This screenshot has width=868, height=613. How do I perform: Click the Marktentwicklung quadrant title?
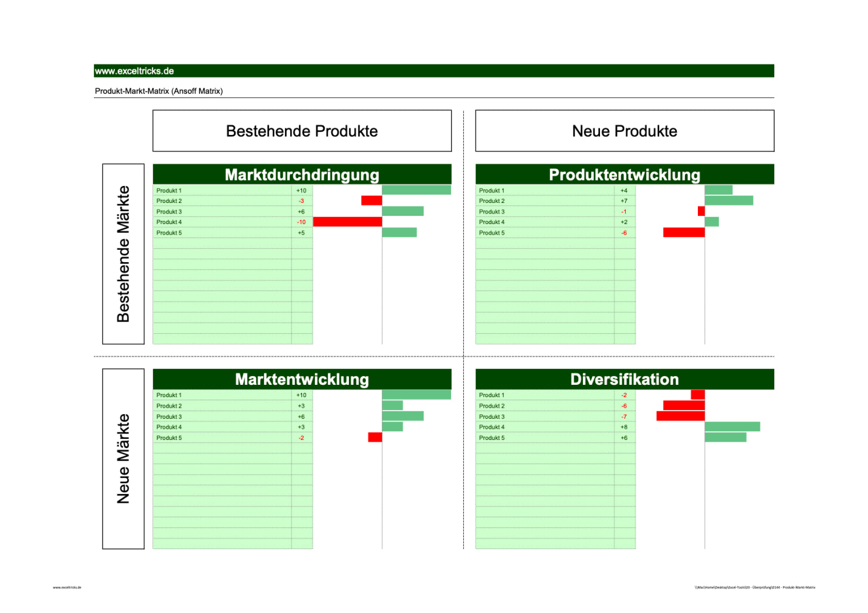(302, 380)
